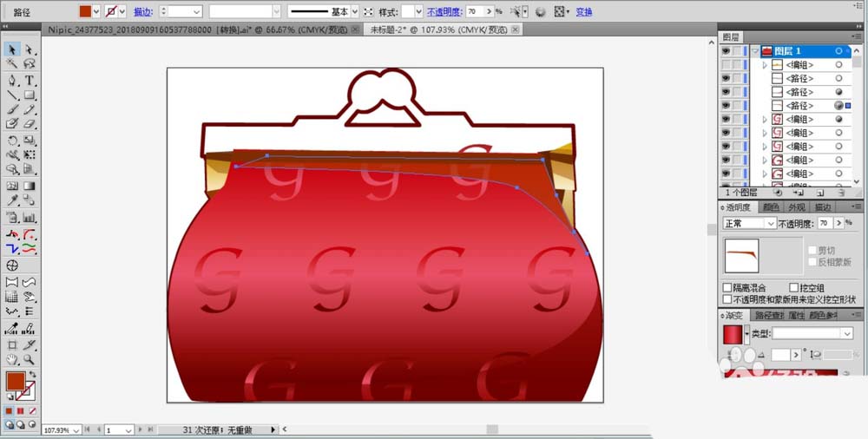Open the opacity slider arrow in 透明度 panel
The height and width of the screenshot is (439, 868).
point(839,223)
